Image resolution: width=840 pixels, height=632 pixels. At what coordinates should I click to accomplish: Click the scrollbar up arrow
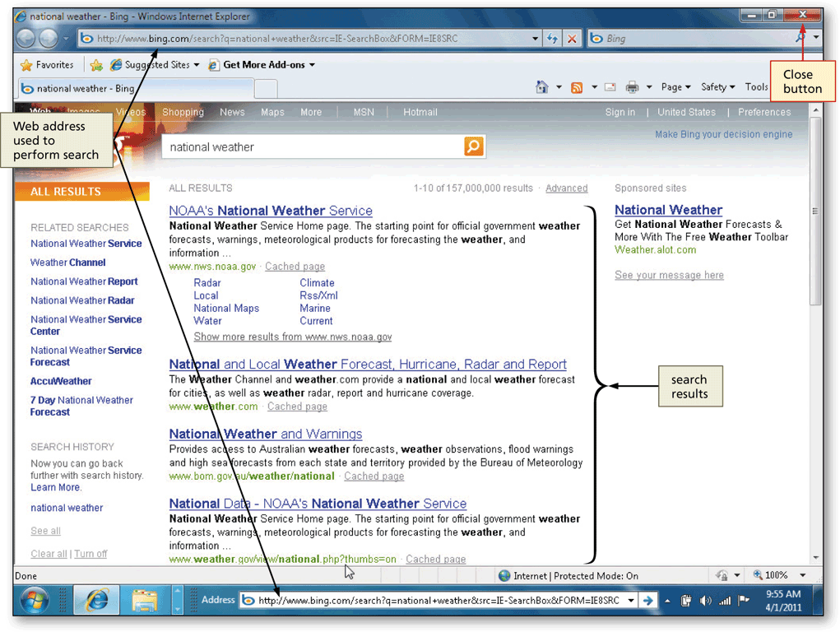pos(815,110)
